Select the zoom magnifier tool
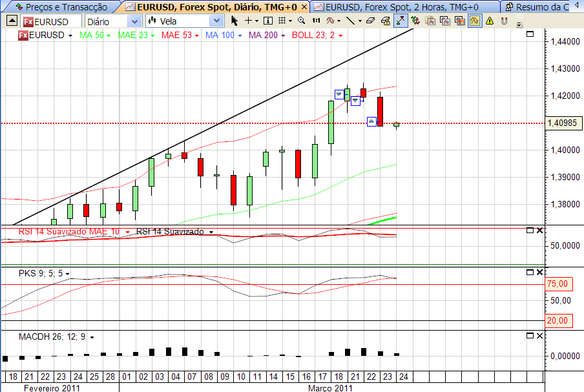The width and height of the screenshot is (584, 392). pos(301,21)
